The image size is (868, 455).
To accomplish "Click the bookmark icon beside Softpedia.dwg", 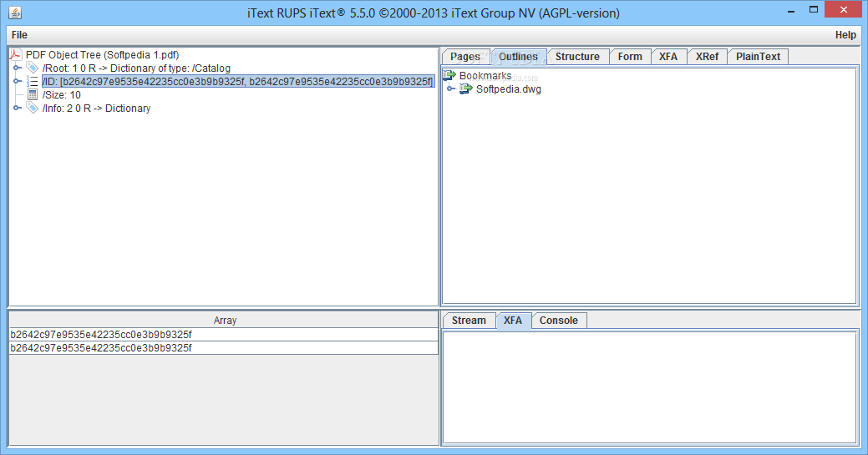I will [466, 88].
